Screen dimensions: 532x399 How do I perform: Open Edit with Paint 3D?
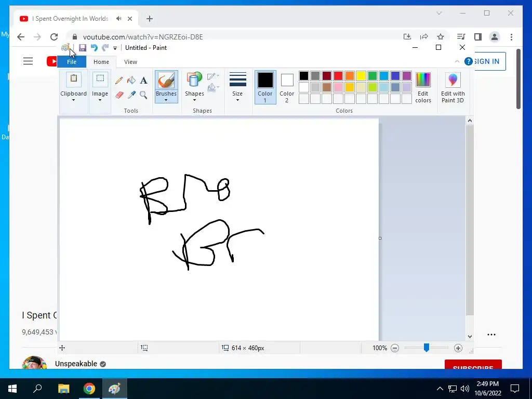point(453,87)
